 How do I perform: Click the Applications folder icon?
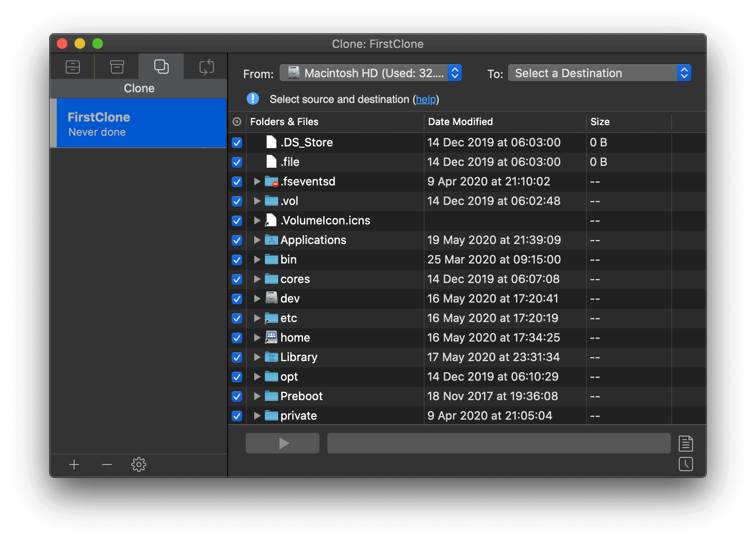click(272, 240)
